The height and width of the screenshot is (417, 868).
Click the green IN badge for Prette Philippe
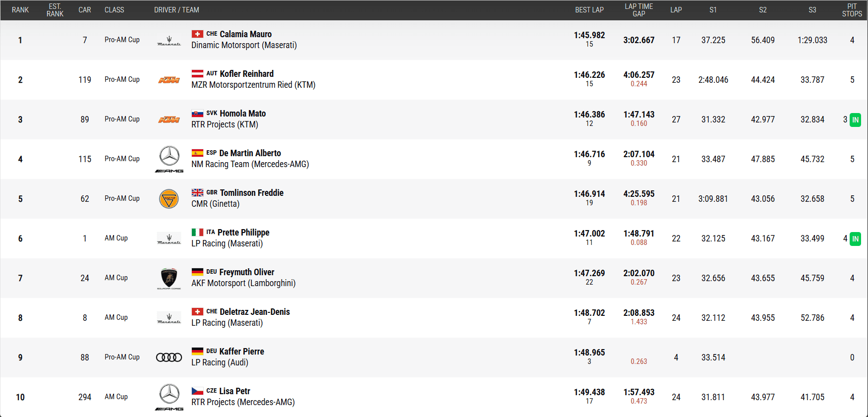(x=855, y=239)
